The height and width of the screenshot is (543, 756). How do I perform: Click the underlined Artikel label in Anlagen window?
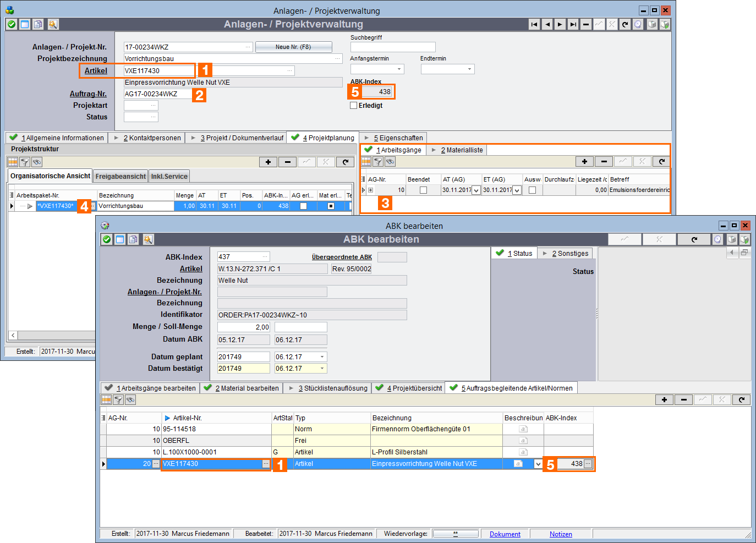pyautogui.click(x=96, y=70)
